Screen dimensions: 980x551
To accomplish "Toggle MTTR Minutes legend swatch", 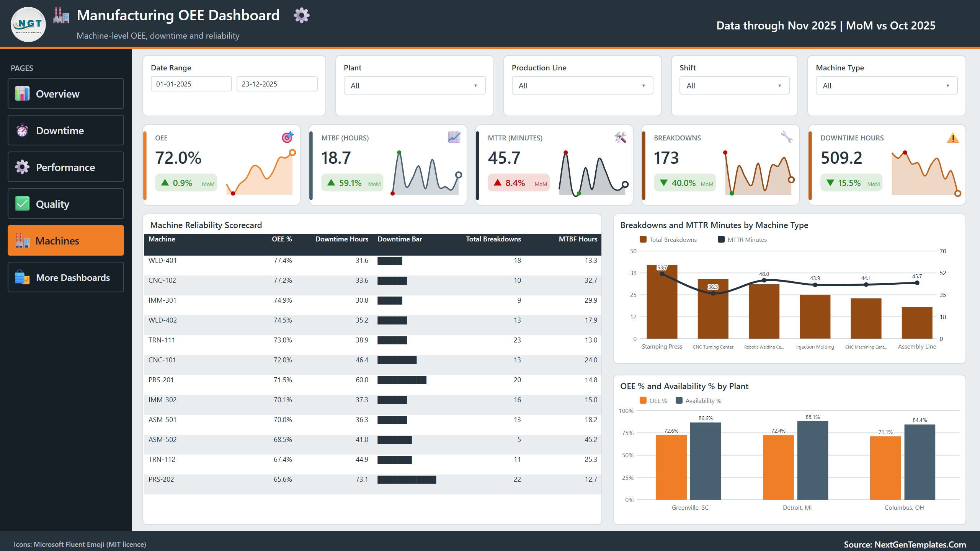I will (x=721, y=240).
